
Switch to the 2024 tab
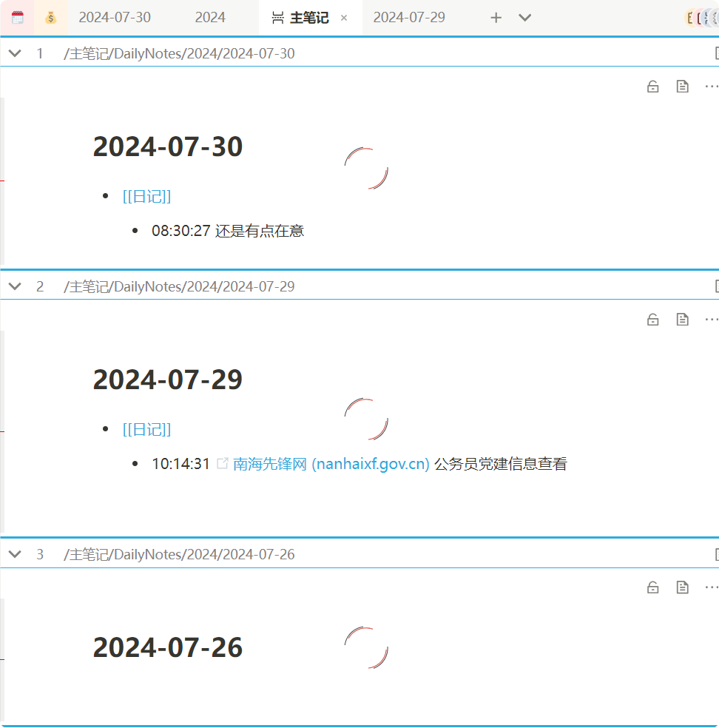[x=210, y=17]
